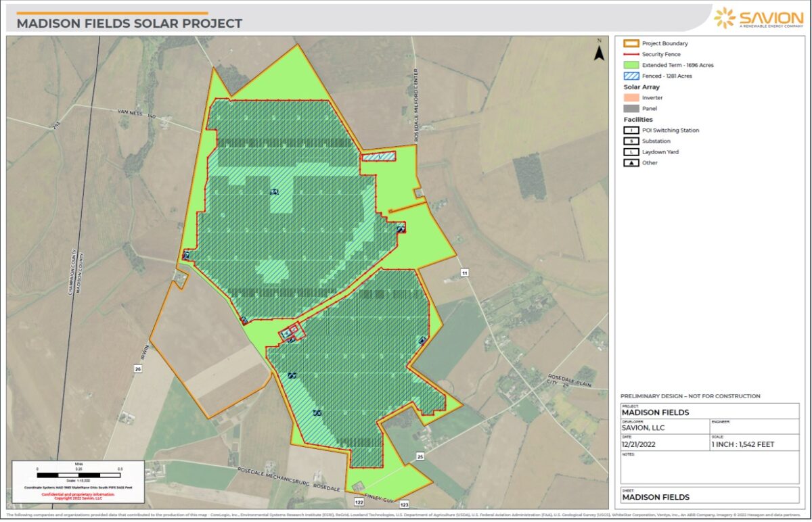The image size is (812, 522).
Task: Select the MADISON FIELDS SOLAR PROJECT title
Action: click(x=129, y=22)
